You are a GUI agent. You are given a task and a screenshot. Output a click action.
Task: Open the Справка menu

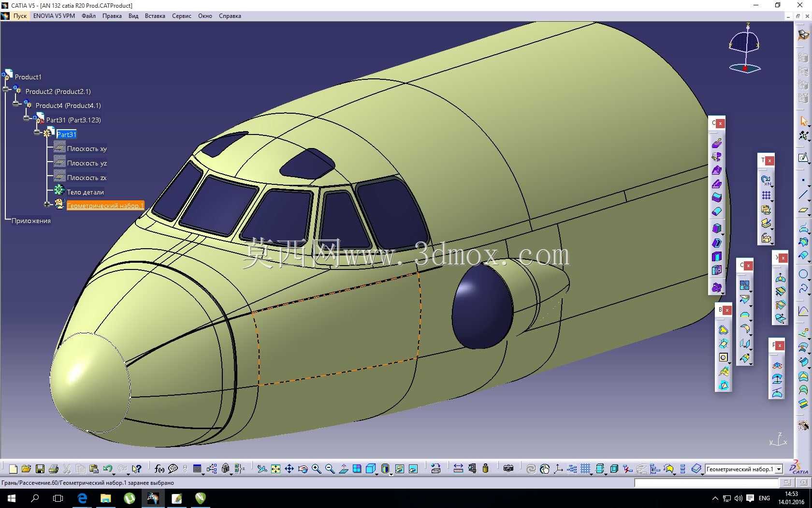coord(230,16)
